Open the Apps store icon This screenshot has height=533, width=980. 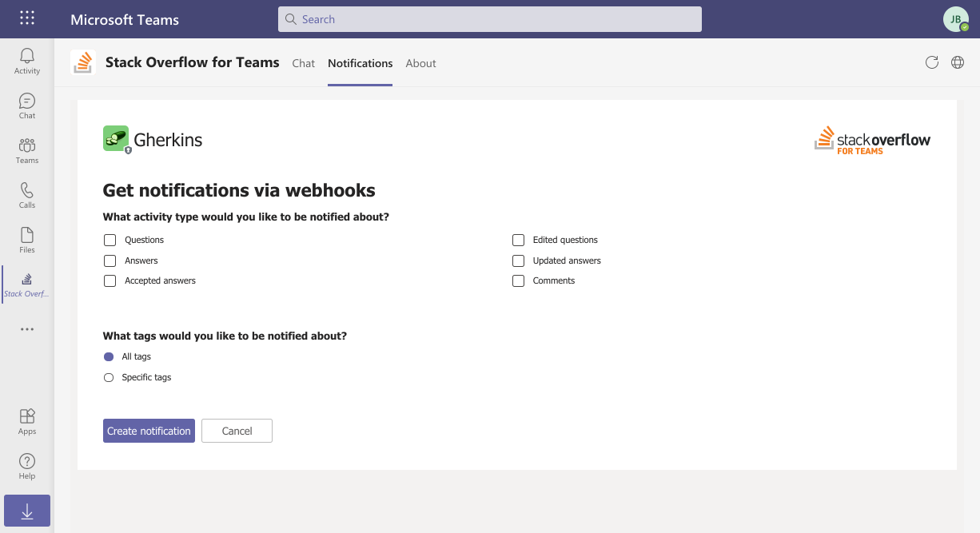tap(27, 421)
